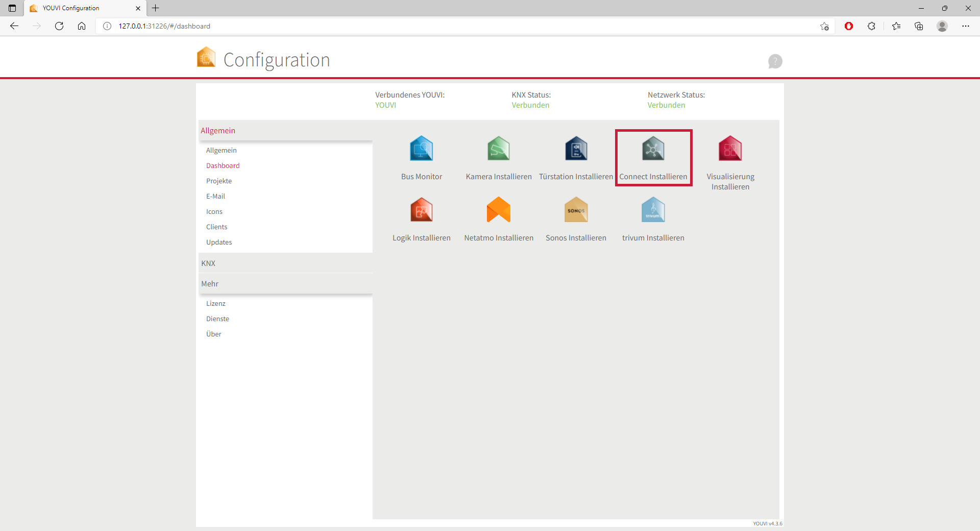
Task: Open the trivum Installieren icon
Action: pyautogui.click(x=653, y=210)
